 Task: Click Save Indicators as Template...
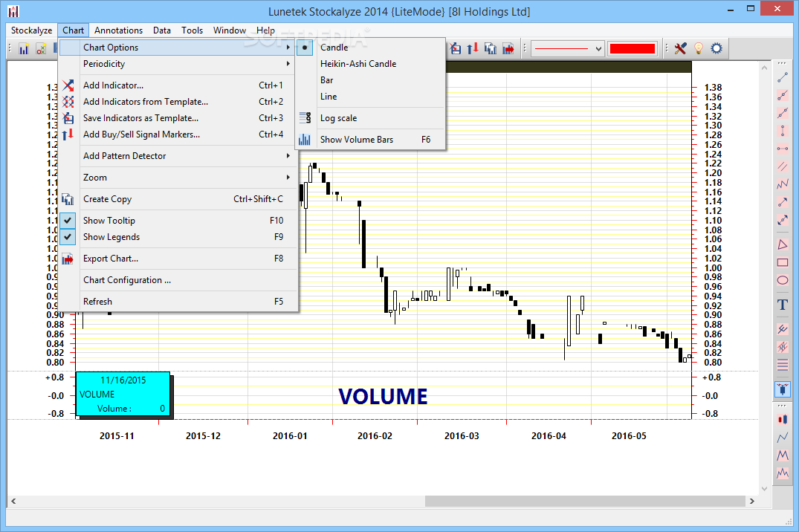(x=178, y=117)
